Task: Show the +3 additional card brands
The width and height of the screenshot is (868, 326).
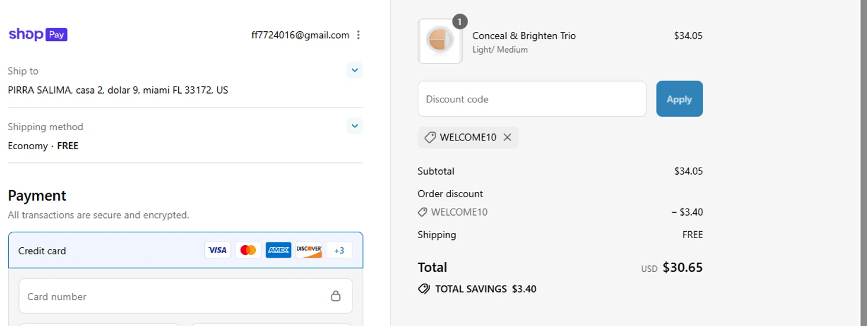Action: point(339,250)
